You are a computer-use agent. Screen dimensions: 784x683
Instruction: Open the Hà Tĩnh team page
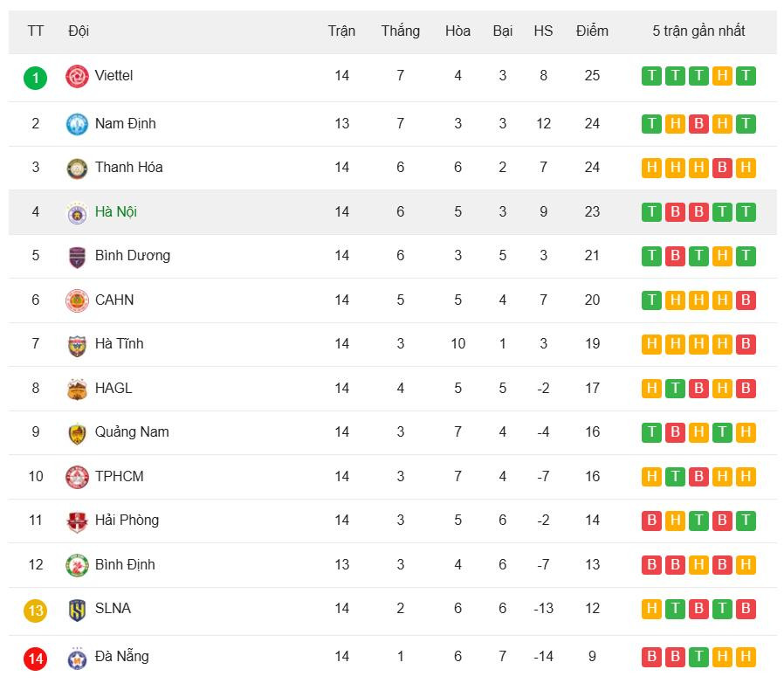tap(119, 344)
